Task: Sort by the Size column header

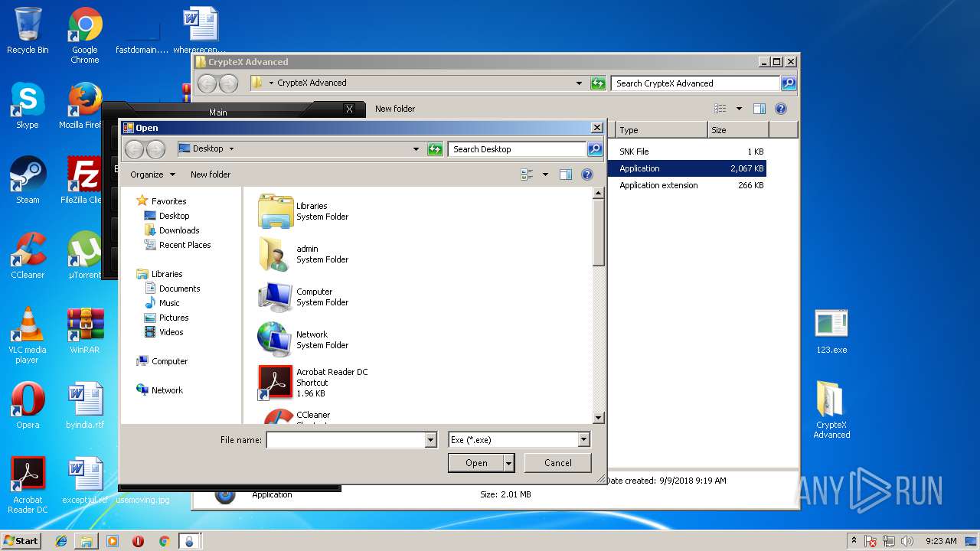Action: pos(738,130)
